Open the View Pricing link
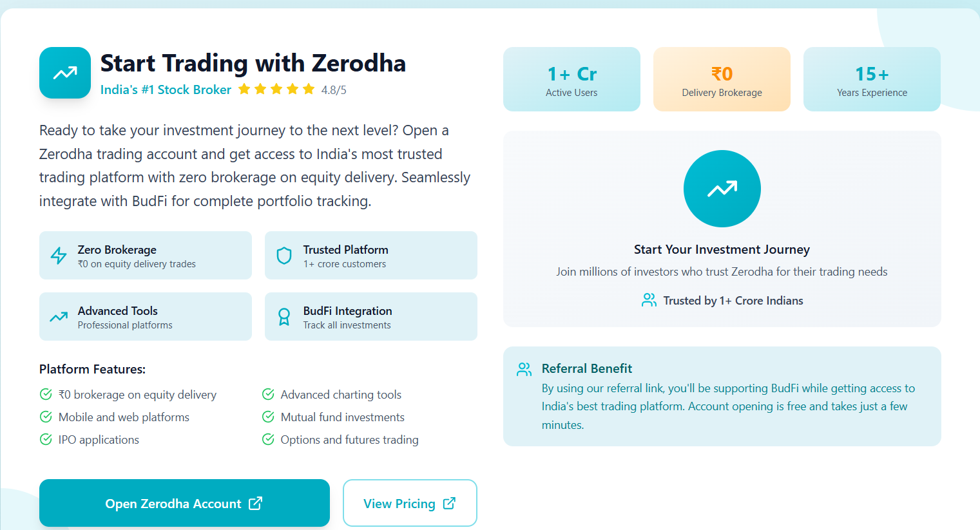Screen dimensions: 980x530 tap(410, 503)
